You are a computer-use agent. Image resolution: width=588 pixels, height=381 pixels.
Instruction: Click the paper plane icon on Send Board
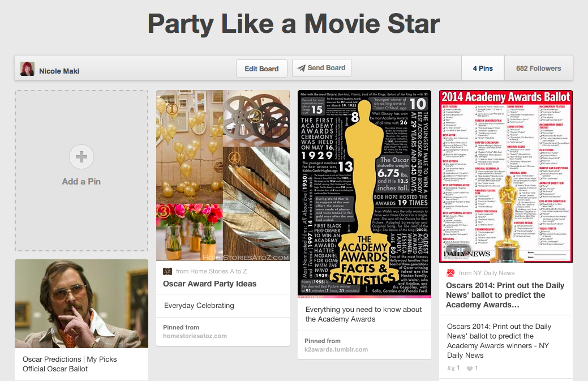coord(301,68)
